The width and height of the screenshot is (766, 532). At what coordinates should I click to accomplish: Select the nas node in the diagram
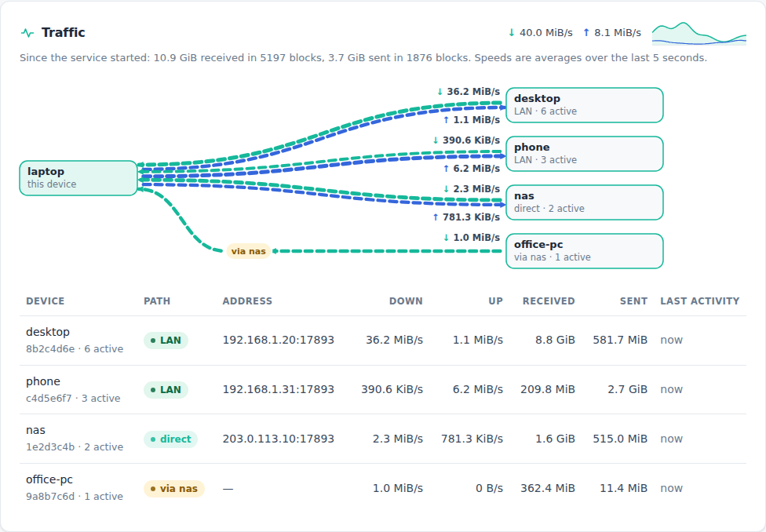pos(584,202)
